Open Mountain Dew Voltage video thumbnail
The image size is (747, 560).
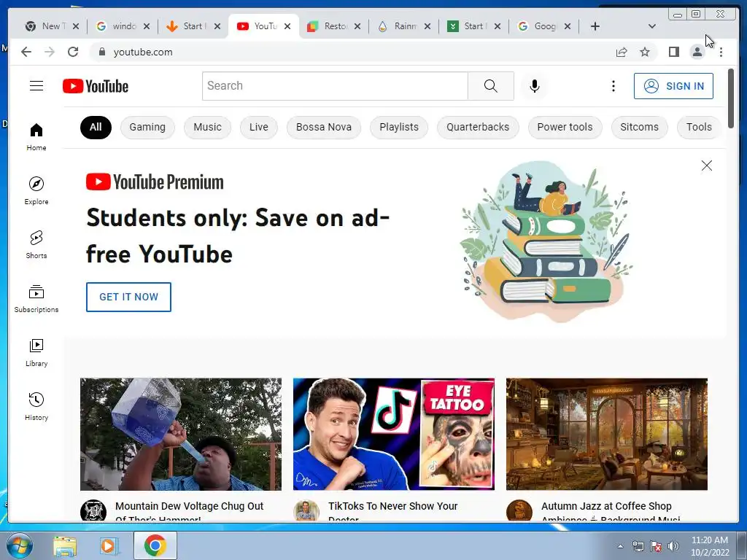(181, 435)
